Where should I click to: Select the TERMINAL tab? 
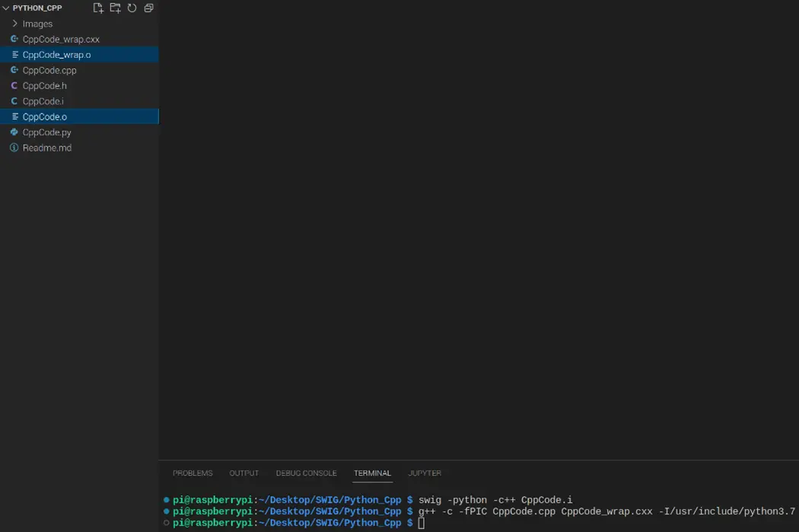pos(373,473)
